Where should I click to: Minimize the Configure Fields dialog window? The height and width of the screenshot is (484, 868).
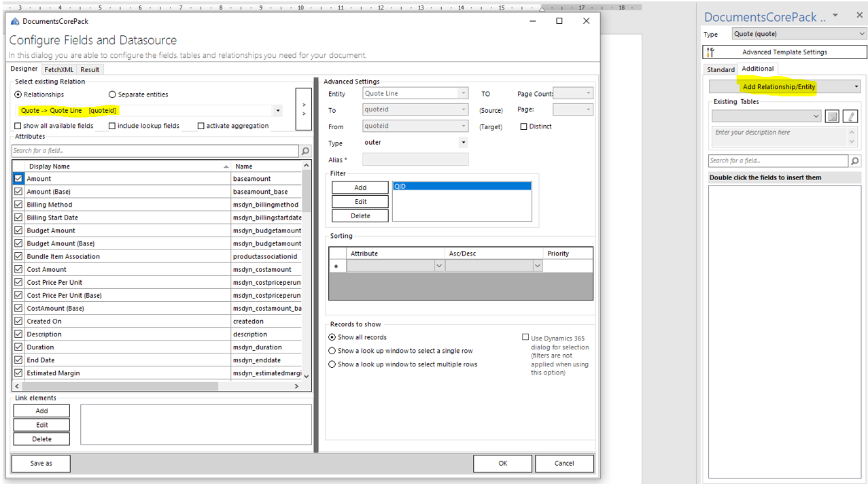[532, 21]
